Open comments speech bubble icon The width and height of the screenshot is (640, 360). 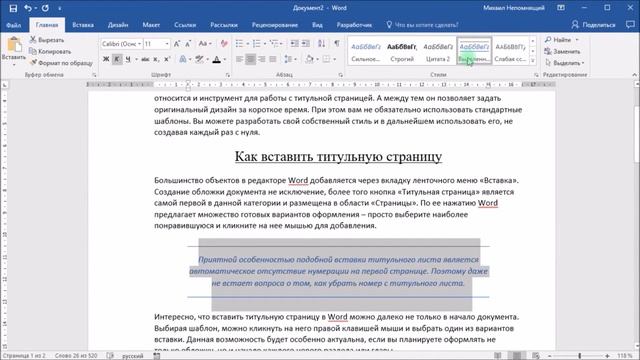tap(630, 25)
